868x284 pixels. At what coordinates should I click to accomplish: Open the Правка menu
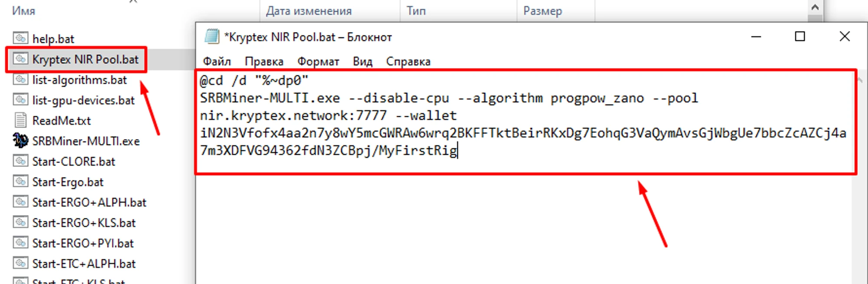tap(264, 62)
